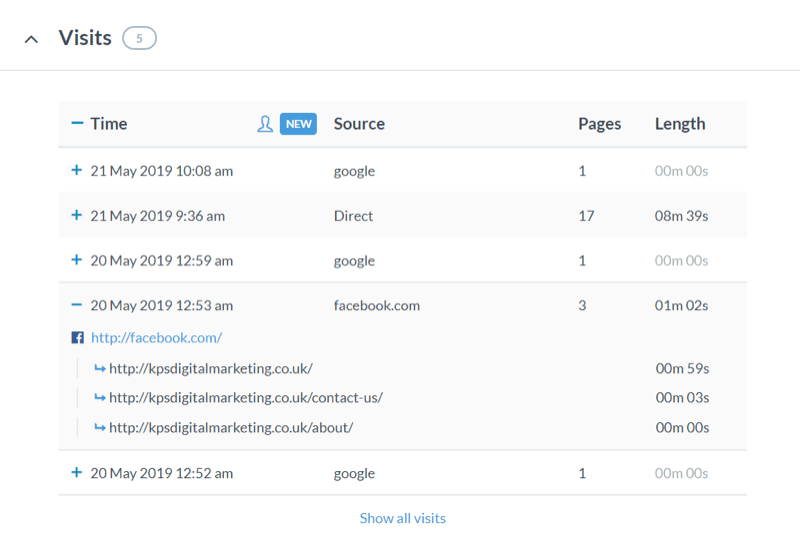Click the Visits section title

point(85,38)
